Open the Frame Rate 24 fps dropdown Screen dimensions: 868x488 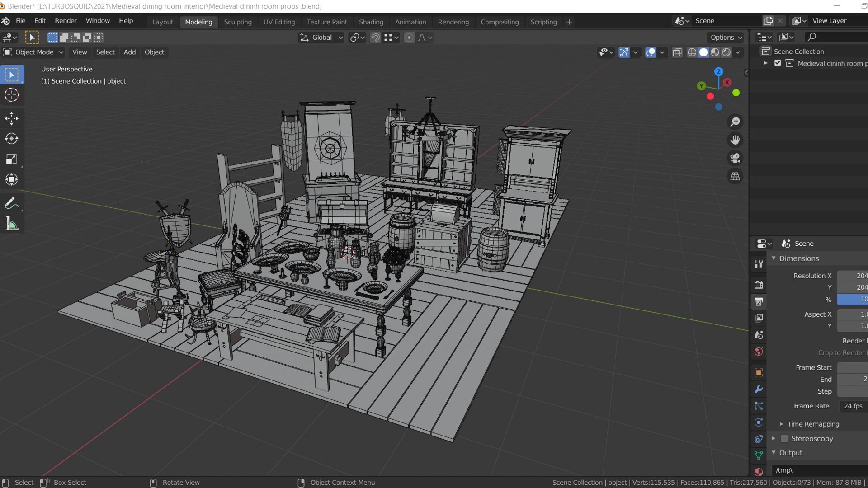[853, 406]
